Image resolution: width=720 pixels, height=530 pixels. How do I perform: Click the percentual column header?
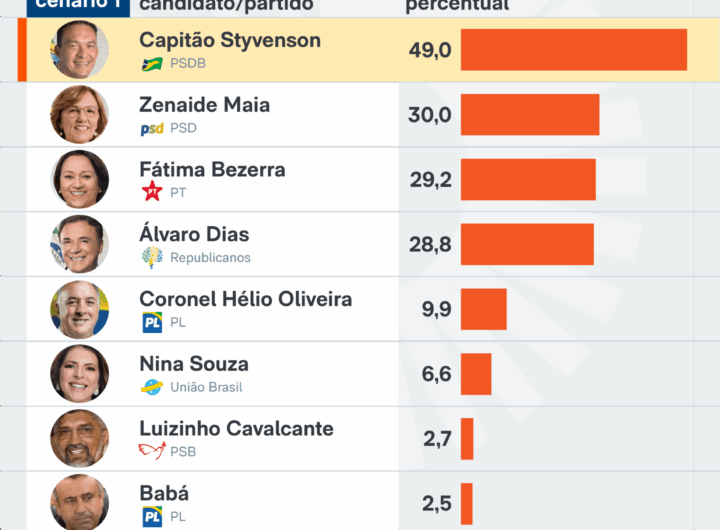(x=457, y=5)
